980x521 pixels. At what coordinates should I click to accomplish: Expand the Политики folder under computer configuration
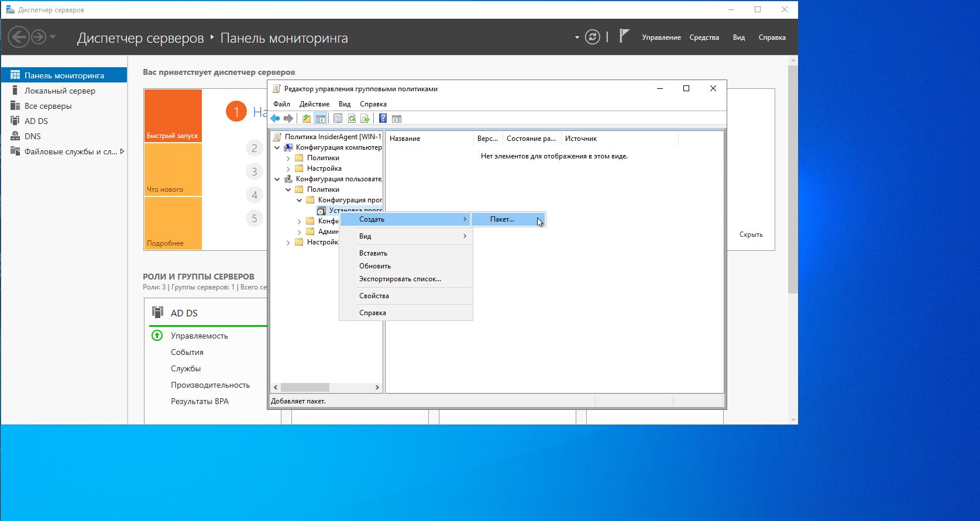click(288, 158)
